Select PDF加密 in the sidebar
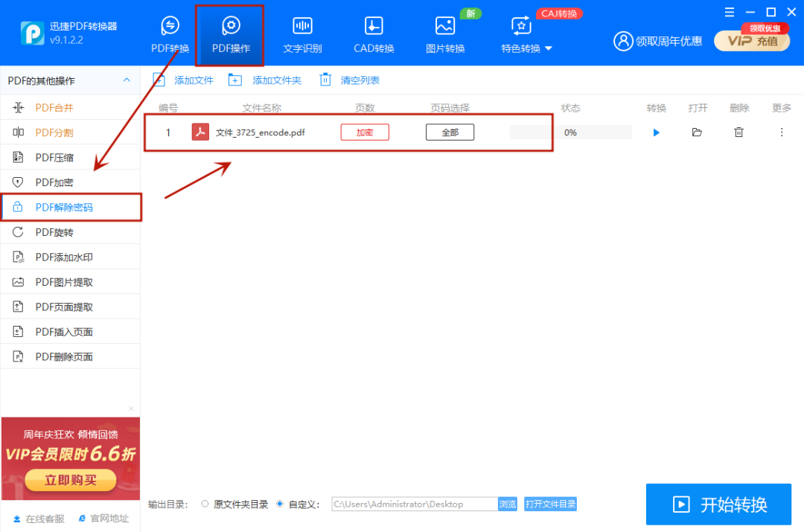 (x=70, y=182)
